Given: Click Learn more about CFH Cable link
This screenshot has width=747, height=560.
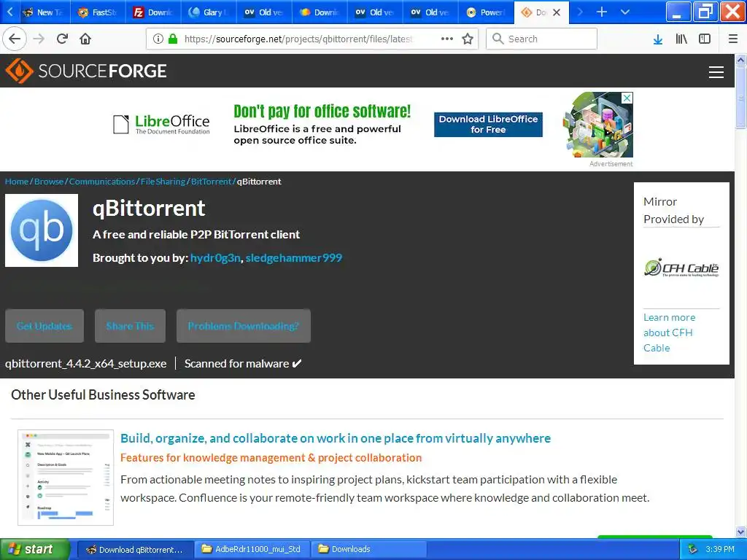Looking at the screenshot, I should [x=669, y=332].
